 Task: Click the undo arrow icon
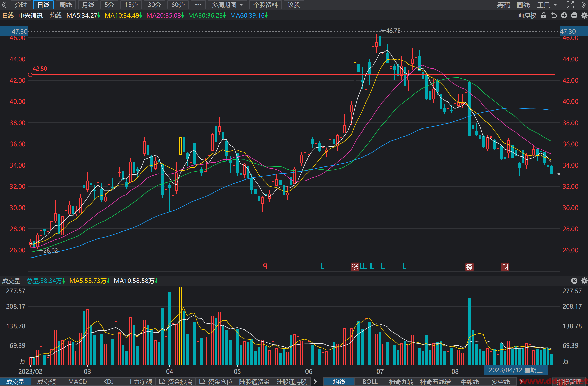pos(554,16)
